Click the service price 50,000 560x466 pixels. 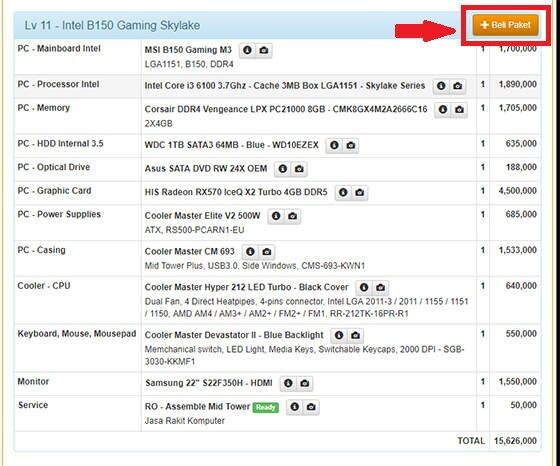[524, 405]
